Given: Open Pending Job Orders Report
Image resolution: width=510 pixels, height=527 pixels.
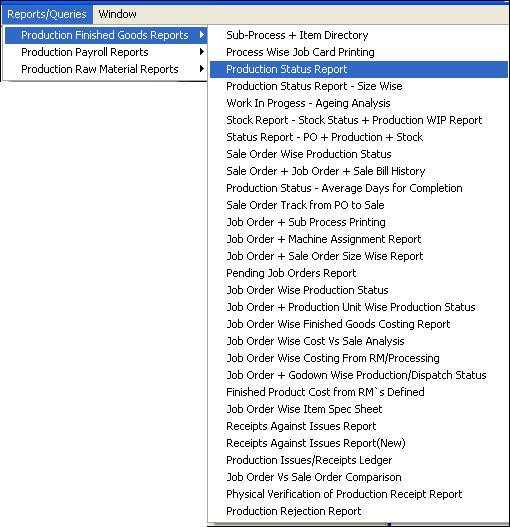Looking at the screenshot, I should pos(359,273).
